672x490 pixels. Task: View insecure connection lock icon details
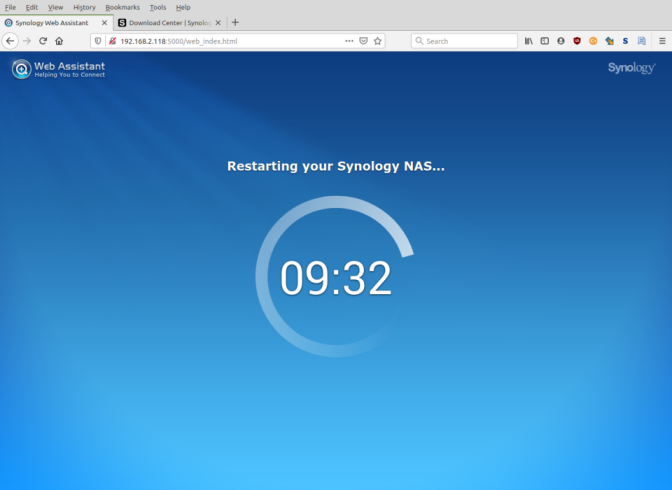pyautogui.click(x=112, y=41)
